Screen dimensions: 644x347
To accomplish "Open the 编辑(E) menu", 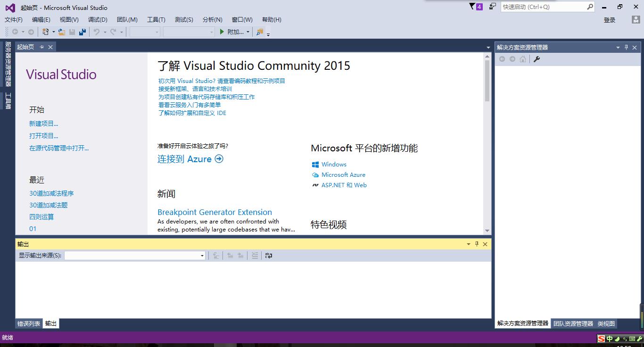I will point(41,20).
